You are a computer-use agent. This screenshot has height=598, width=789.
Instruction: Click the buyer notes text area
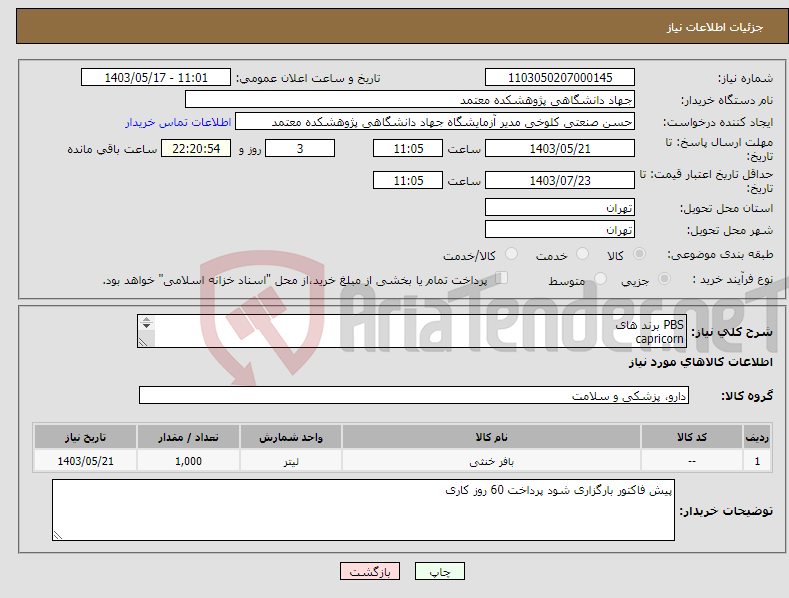tap(363, 510)
